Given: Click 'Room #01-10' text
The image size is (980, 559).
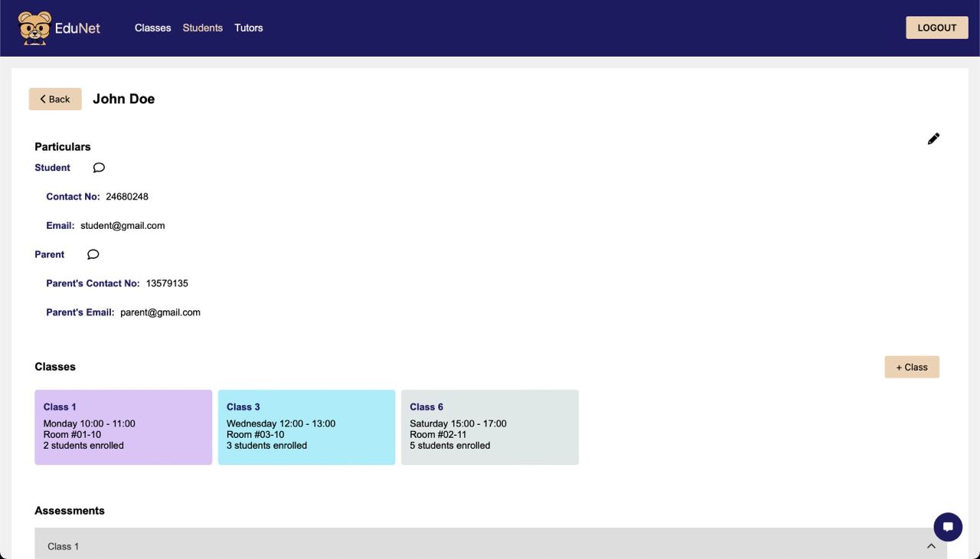Looking at the screenshot, I should [72, 434].
